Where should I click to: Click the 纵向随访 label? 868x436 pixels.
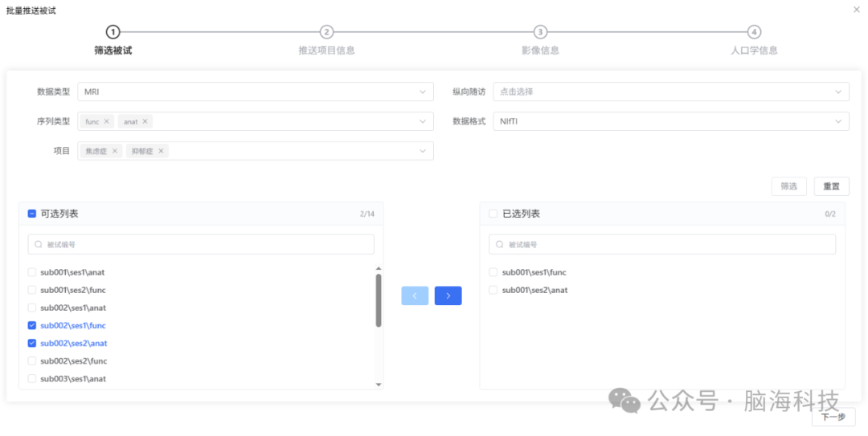tap(469, 92)
